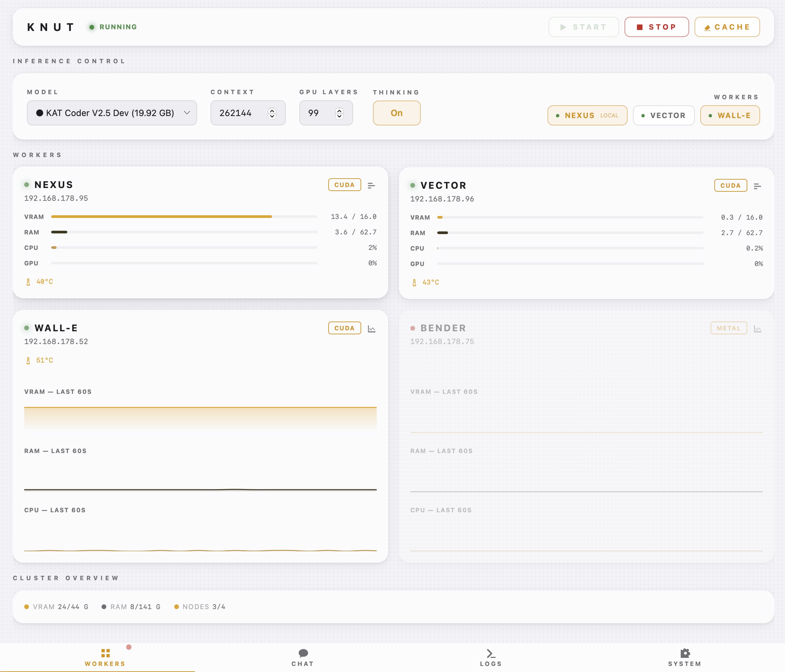Click NEXUS thermometer icon at 40°C
The width and height of the screenshot is (785, 672).
tap(28, 282)
